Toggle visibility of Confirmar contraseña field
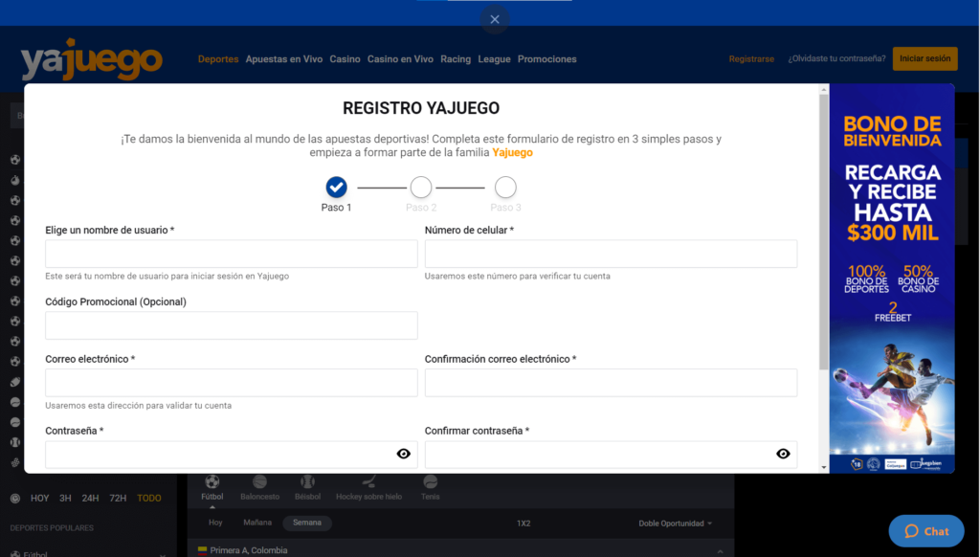The image size is (980, 557). 783,454
